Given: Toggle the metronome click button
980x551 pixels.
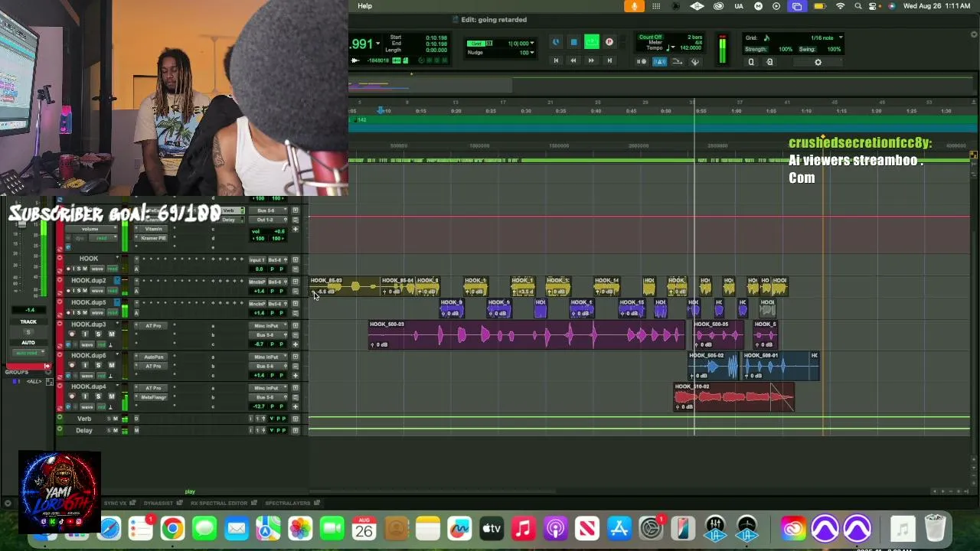Looking at the screenshot, I should point(659,61).
